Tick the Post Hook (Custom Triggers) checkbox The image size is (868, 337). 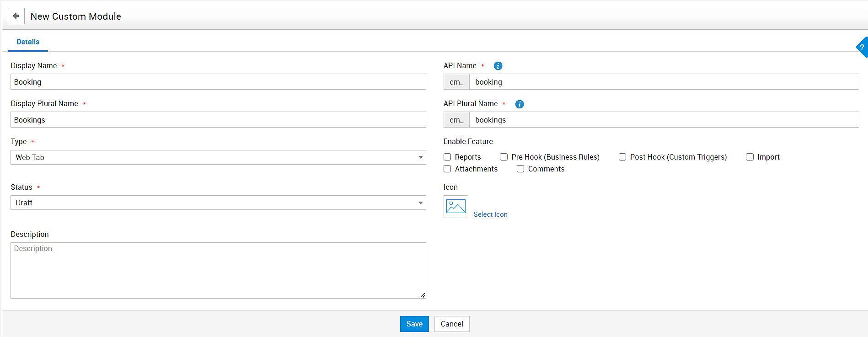coord(622,157)
